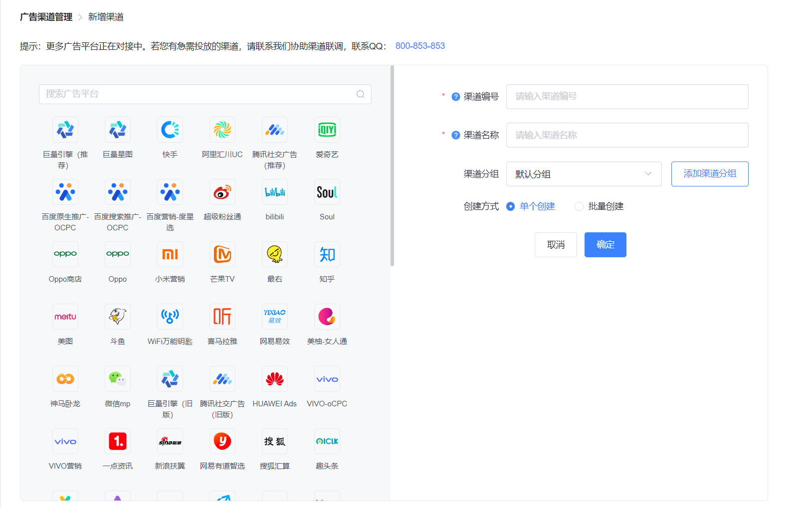The width and height of the screenshot is (812, 508).
Task: Select the 小米营销 platform icon
Action: coord(170,254)
